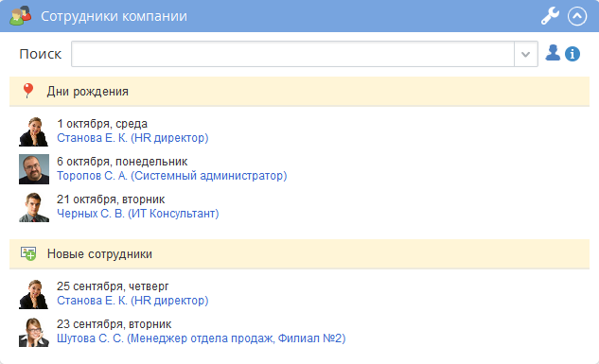The width and height of the screenshot is (599, 364).
Task: Focus the Поиск search input field
Action: (292, 54)
